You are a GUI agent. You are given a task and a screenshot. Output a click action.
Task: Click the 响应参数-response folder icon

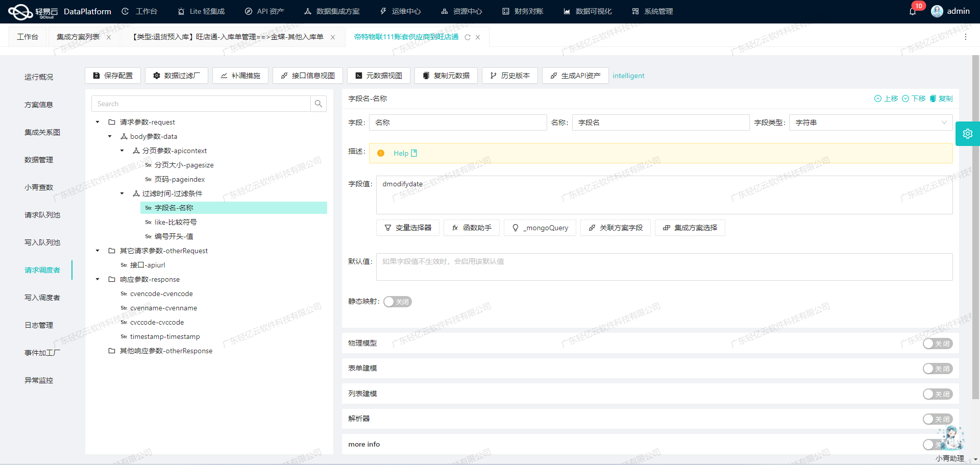112,279
